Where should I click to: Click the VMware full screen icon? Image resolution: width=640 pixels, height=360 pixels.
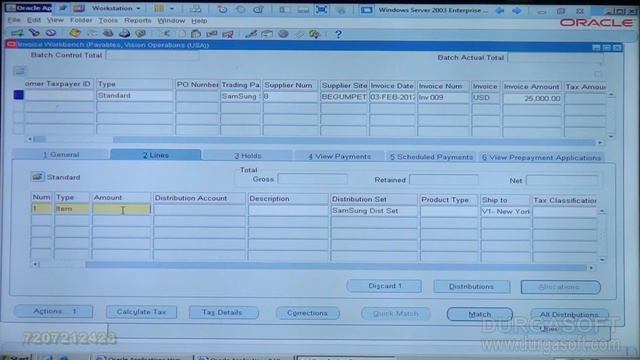pos(322,9)
